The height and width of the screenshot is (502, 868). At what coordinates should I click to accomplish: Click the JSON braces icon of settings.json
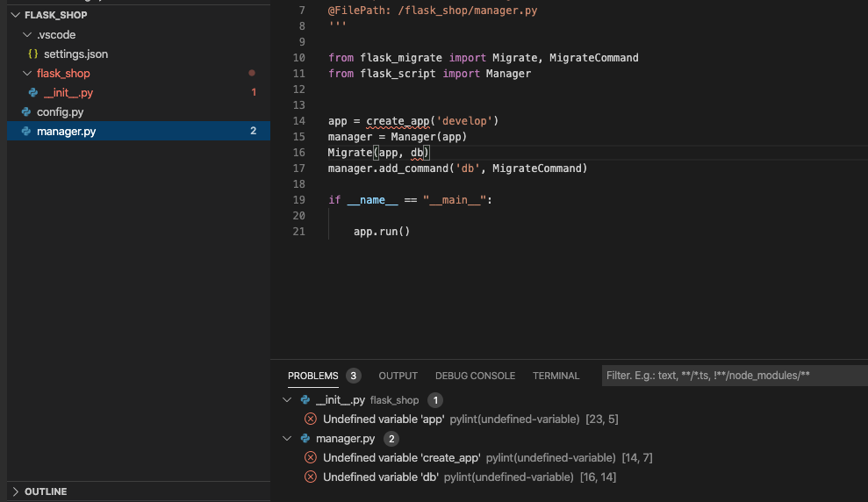33,54
